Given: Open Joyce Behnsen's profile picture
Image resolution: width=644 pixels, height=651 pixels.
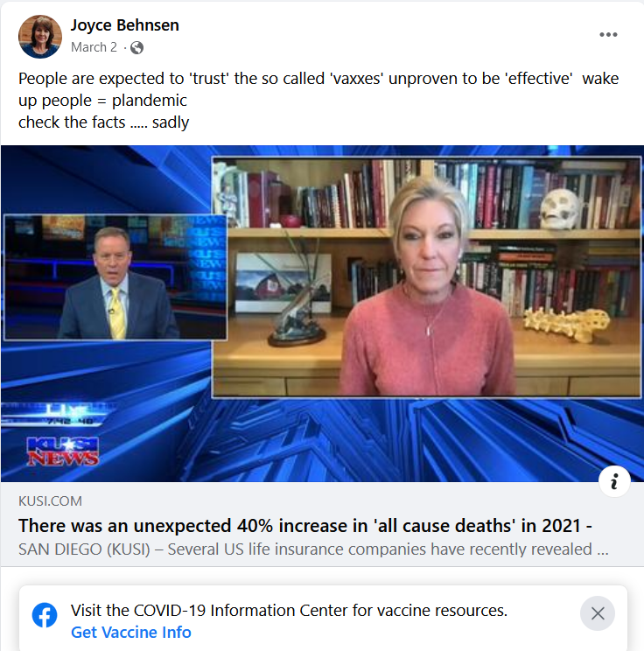Looking at the screenshot, I should (40, 37).
